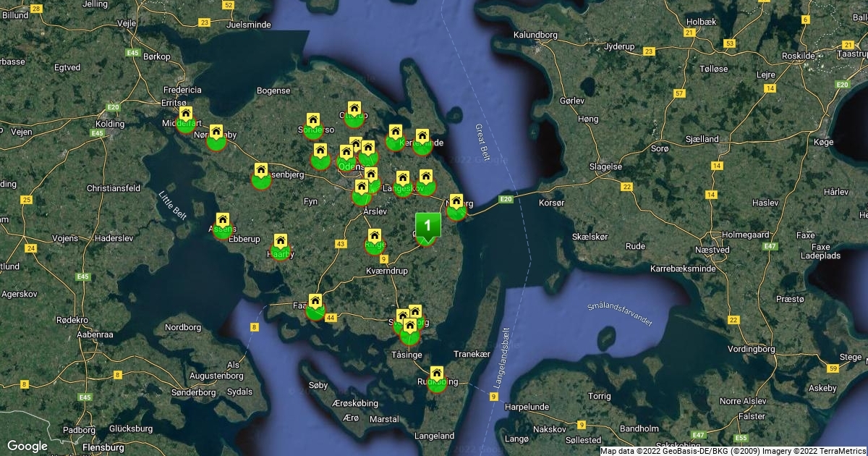868x456 pixels.
Task: Click the Google logo
Action: click(27, 446)
